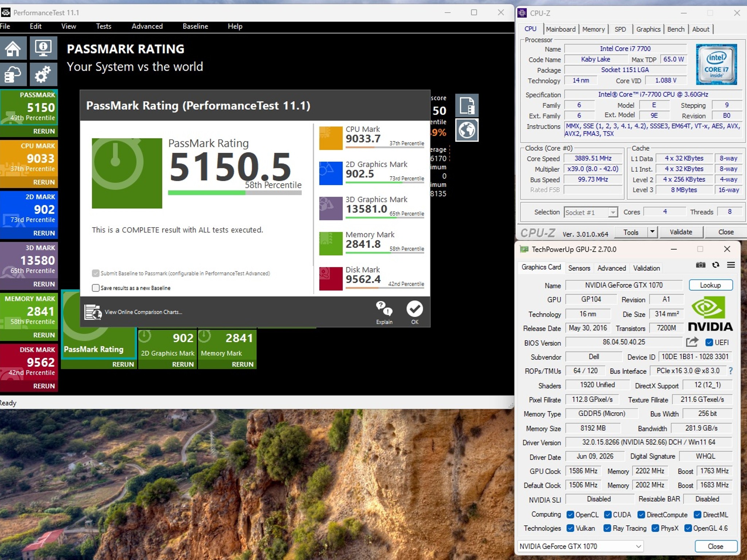Click the CPU-Z Name field showing Intel Core i7 7700

pyautogui.click(x=625, y=48)
